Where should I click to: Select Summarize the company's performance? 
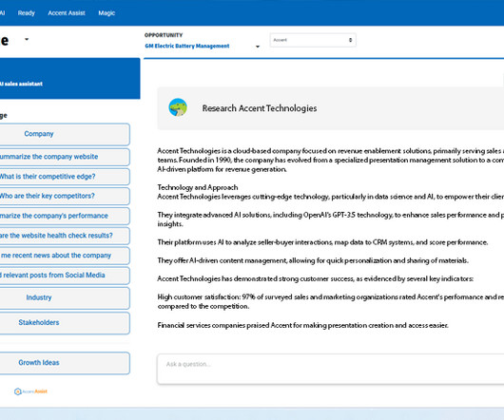[65, 216]
